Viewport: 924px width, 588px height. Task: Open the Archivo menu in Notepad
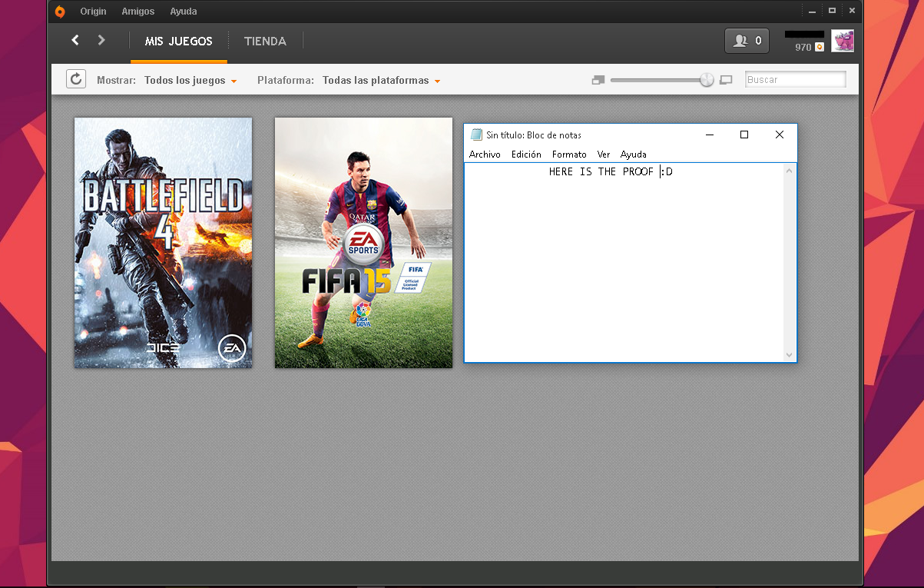485,154
